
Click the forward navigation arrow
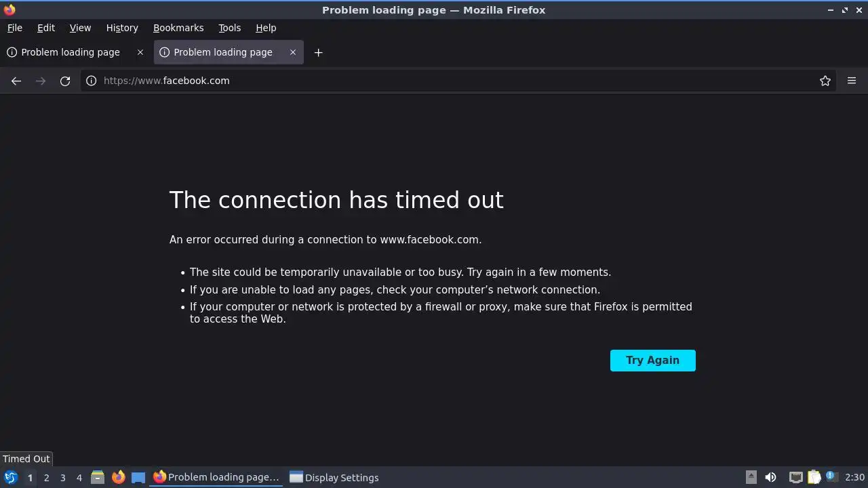click(x=41, y=81)
